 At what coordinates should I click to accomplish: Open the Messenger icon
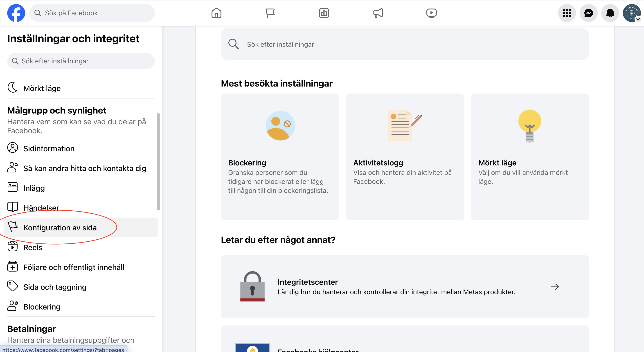588,13
